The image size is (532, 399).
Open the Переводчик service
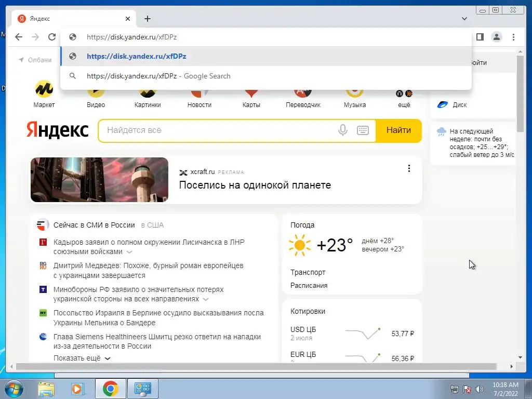click(303, 98)
